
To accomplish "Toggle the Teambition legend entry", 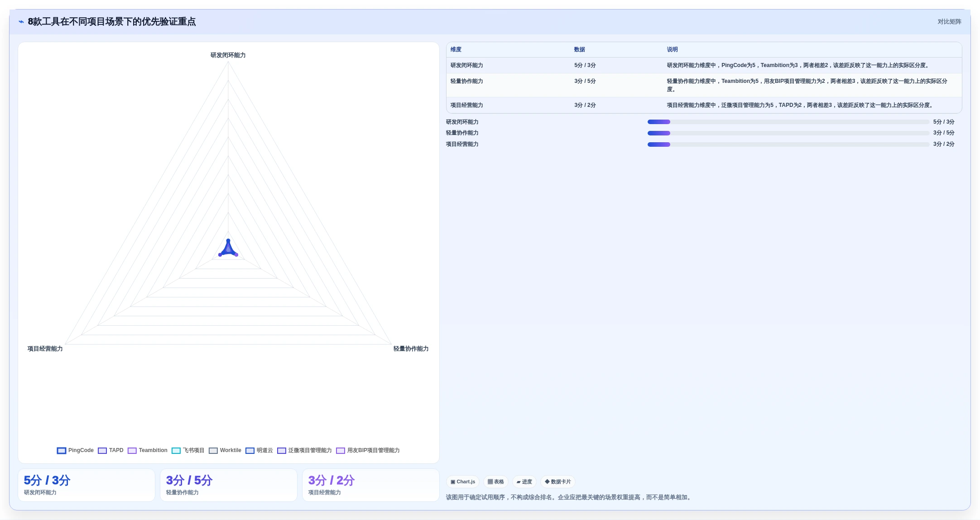I will (x=148, y=450).
